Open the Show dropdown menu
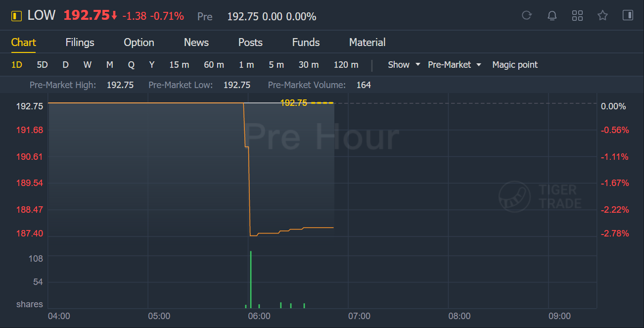 [404, 65]
